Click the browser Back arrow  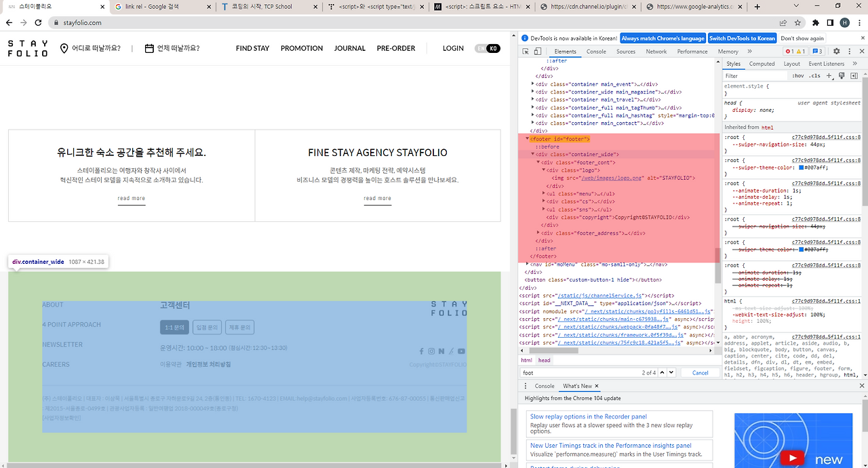[x=9, y=22]
